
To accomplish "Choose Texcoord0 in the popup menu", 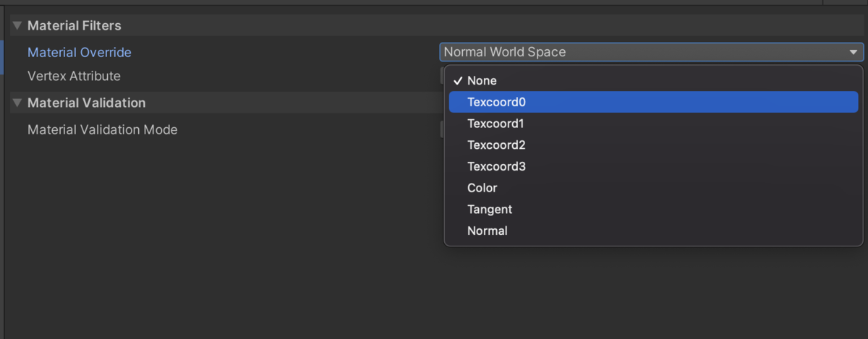I will pyautogui.click(x=496, y=102).
